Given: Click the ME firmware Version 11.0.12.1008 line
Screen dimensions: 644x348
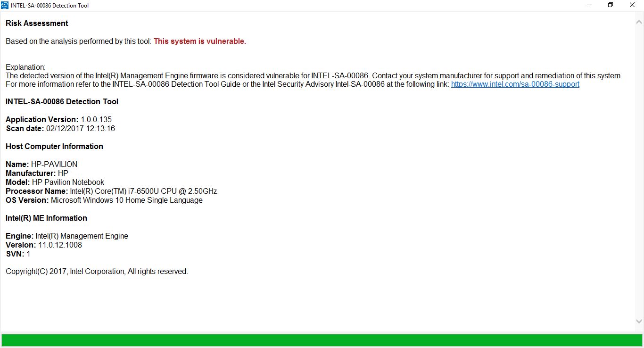Looking at the screenshot, I should click(44, 245).
